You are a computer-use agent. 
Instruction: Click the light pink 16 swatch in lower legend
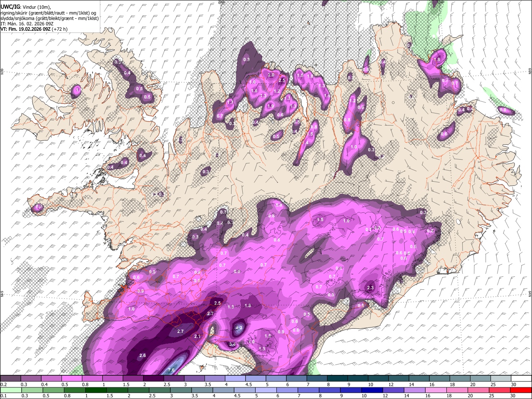coord(436,390)
